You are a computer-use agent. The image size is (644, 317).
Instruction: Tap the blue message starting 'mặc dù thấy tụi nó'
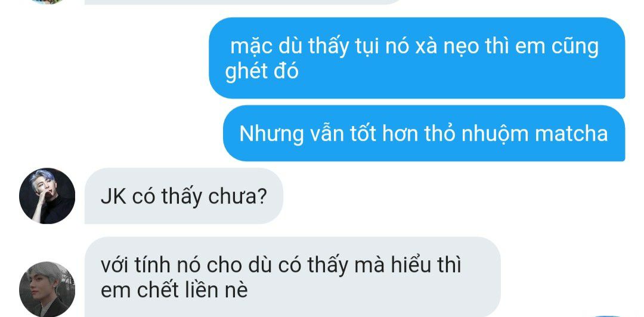[417, 58]
